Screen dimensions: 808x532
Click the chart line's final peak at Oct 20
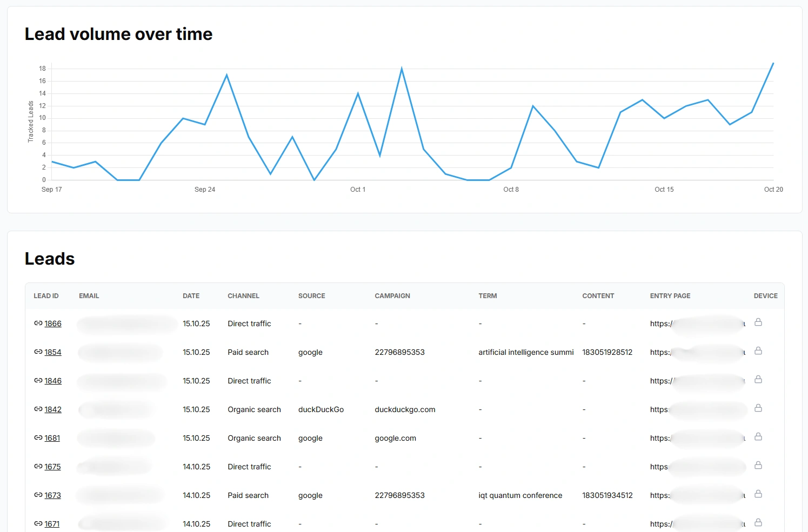point(773,63)
